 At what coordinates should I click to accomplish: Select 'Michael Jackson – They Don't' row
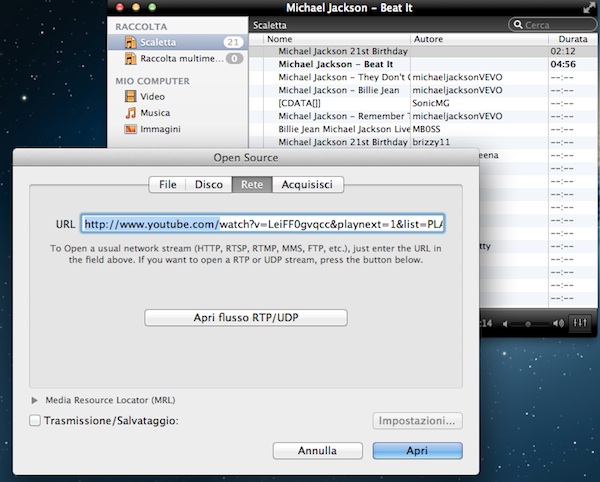click(423, 77)
